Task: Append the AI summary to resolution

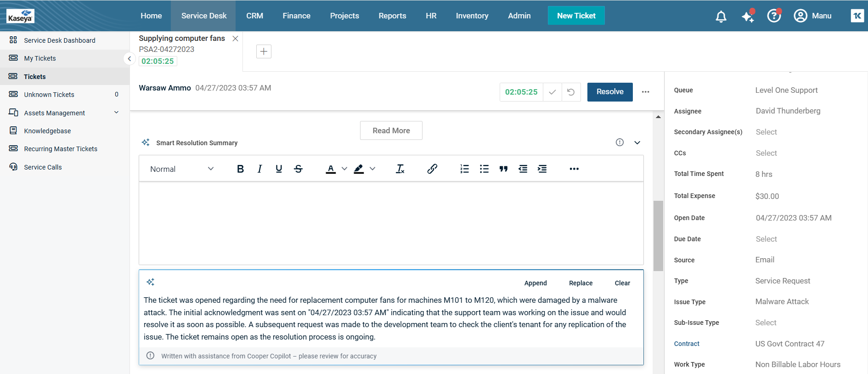Action: pos(535,283)
